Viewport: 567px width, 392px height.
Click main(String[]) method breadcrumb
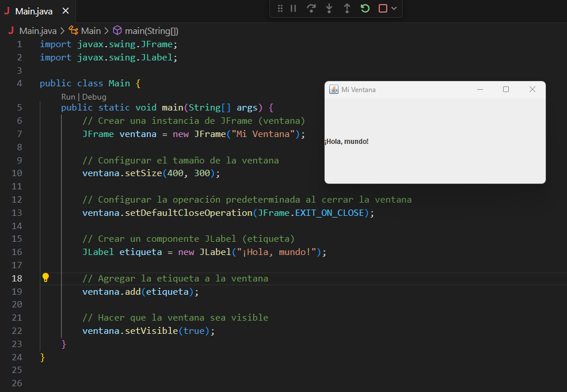pyautogui.click(x=151, y=31)
